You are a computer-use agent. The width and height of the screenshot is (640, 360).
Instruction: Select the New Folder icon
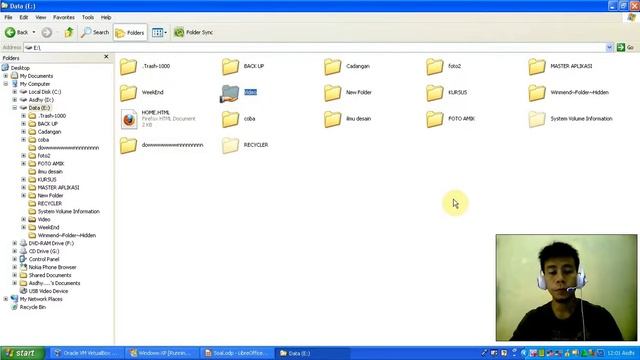click(x=332, y=93)
